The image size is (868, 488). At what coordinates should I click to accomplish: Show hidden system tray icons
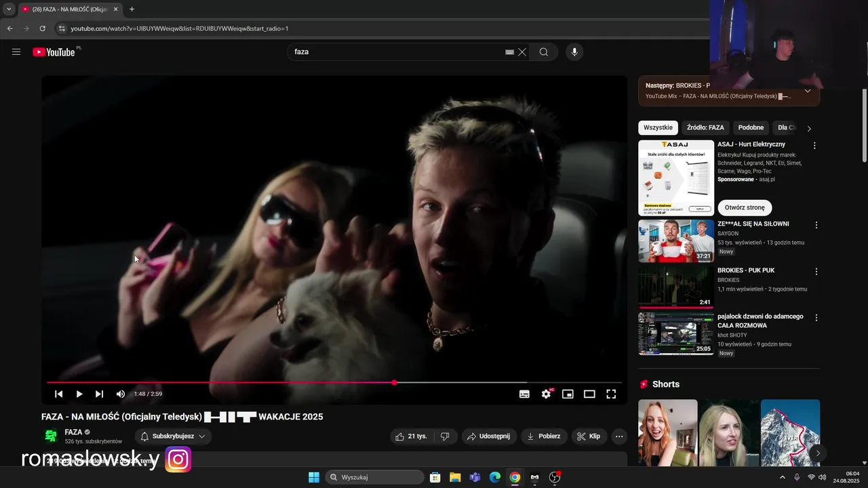(x=782, y=477)
